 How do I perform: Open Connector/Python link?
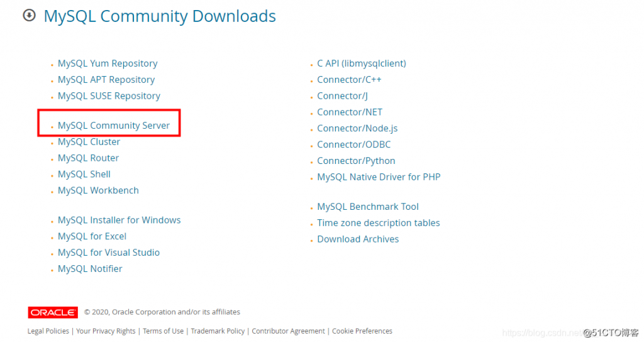pos(356,161)
